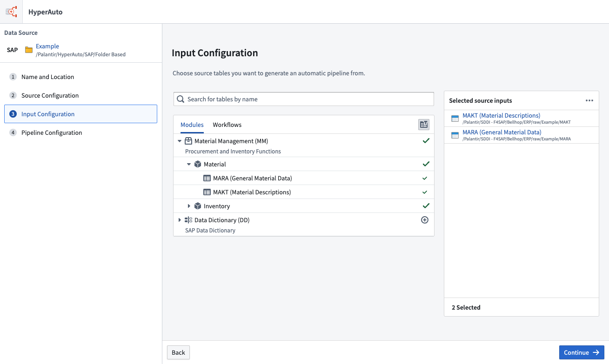Viewport: 609px width, 364px height.
Task: Toggle the MAKT row selection checkmark
Action: [x=425, y=192]
